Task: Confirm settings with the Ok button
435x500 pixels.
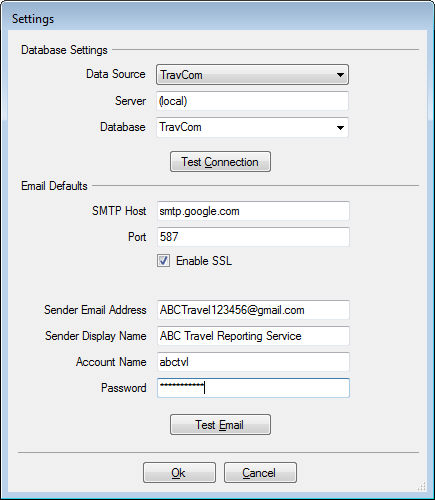Action: coord(179,473)
